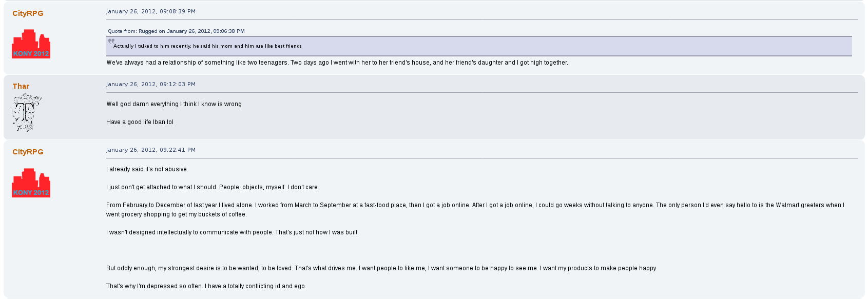Image resolution: width=868 pixels, height=299 pixels.
Task: Click the 09:08:39 PM post timestamp
Action: [x=151, y=11]
